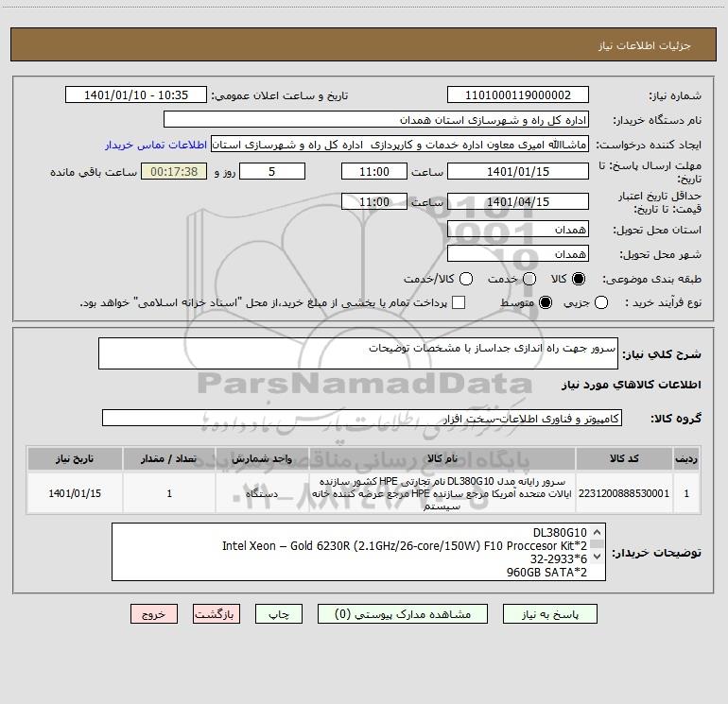This screenshot has width=728, height=704.
Task: Click the جزئیات اطلاعات نیاز header title
Action: (x=645, y=45)
